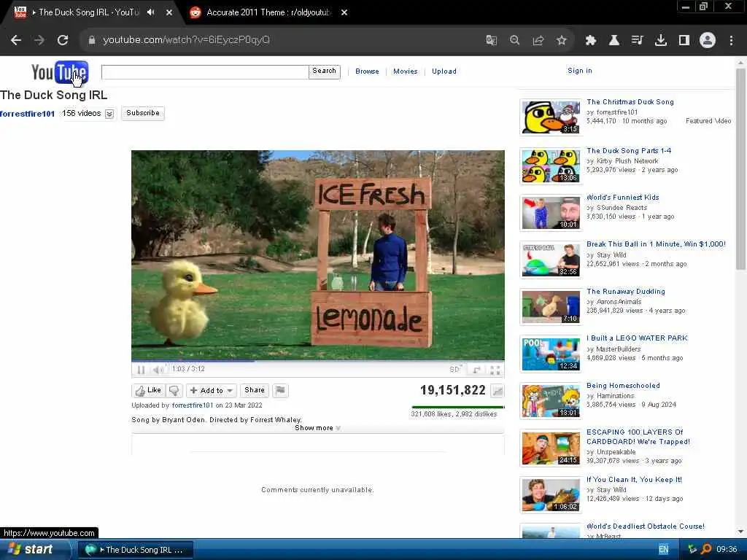Expand description with Show more
Image resolution: width=747 pixels, height=560 pixels.
coord(317,428)
